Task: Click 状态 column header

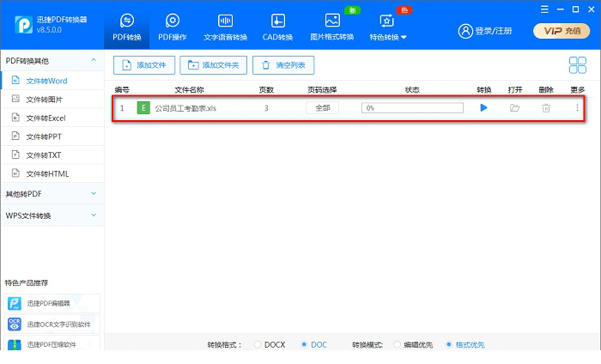Action: pos(412,89)
